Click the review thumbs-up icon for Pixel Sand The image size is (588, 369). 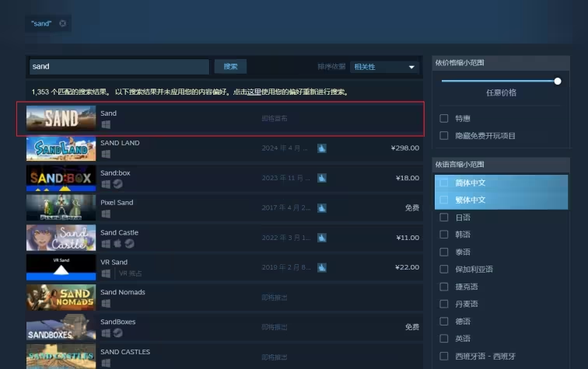(x=322, y=208)
